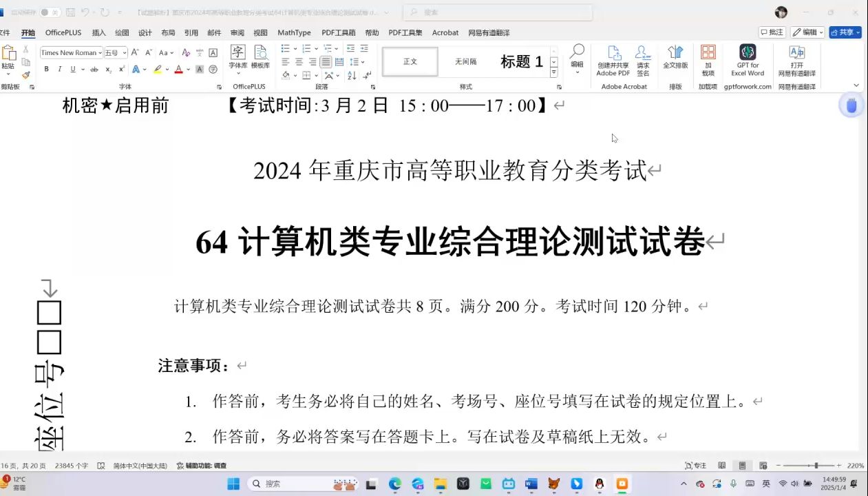Screen dimensions: 868x496
Task: Switch to the 插入 ribbon tab
Action: tap(98, 32)
